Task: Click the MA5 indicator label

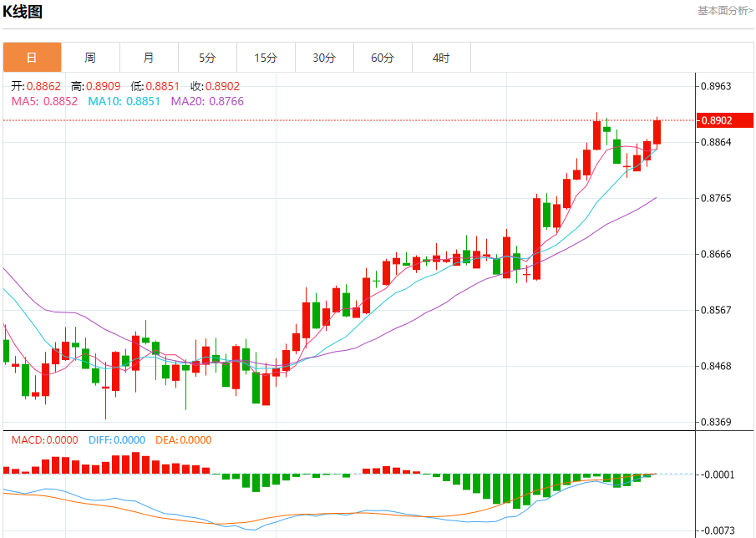Action: (x=44, y=101)
